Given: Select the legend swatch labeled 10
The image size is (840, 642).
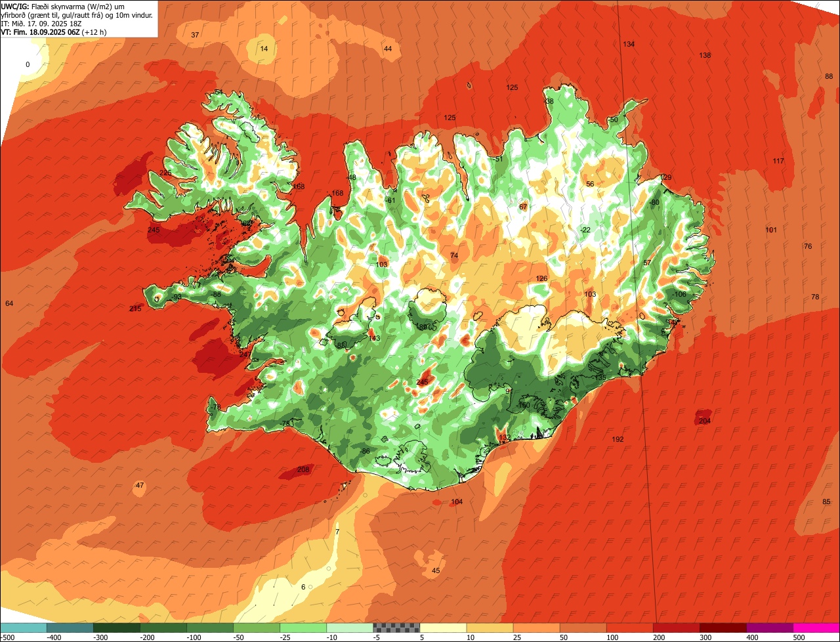Looking at the screenshot, I should click(490, 628).
